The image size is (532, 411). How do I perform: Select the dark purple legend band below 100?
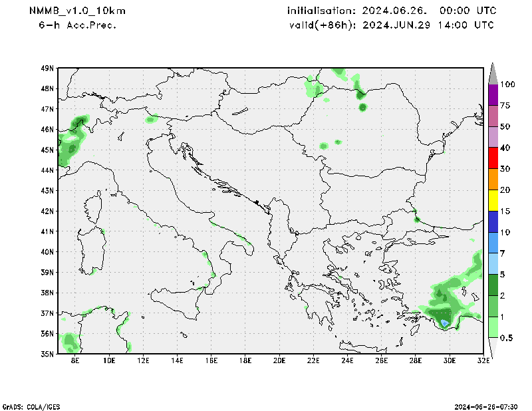click(493, 95)
